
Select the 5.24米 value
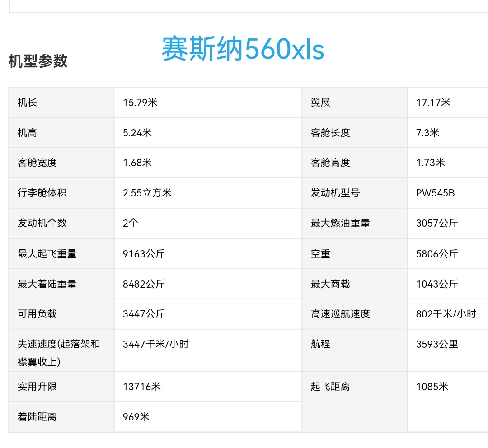coord(137,133)
